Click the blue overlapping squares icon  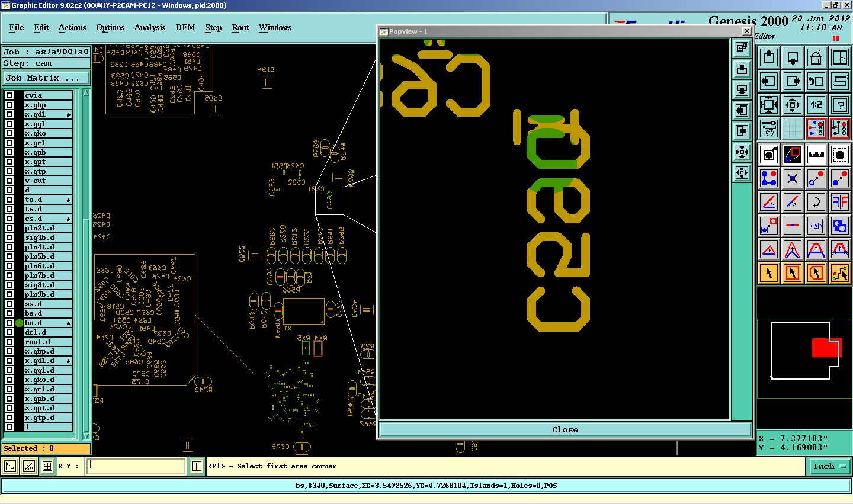point(840,226)
